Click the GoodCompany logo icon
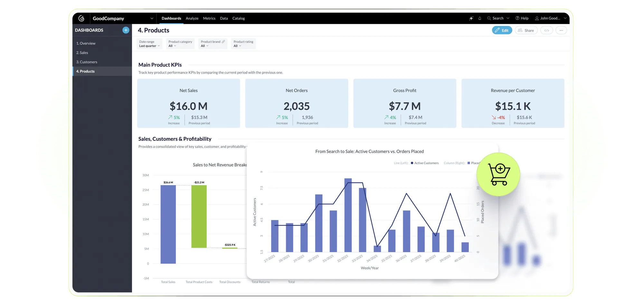This screenshot has height=307, width=644. point(81,18)
